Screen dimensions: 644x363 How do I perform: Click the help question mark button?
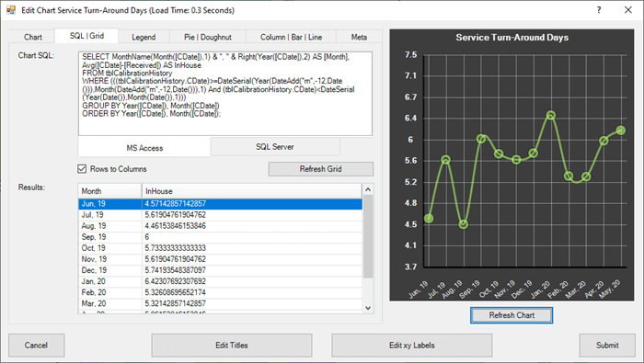(x=599, y=10)
